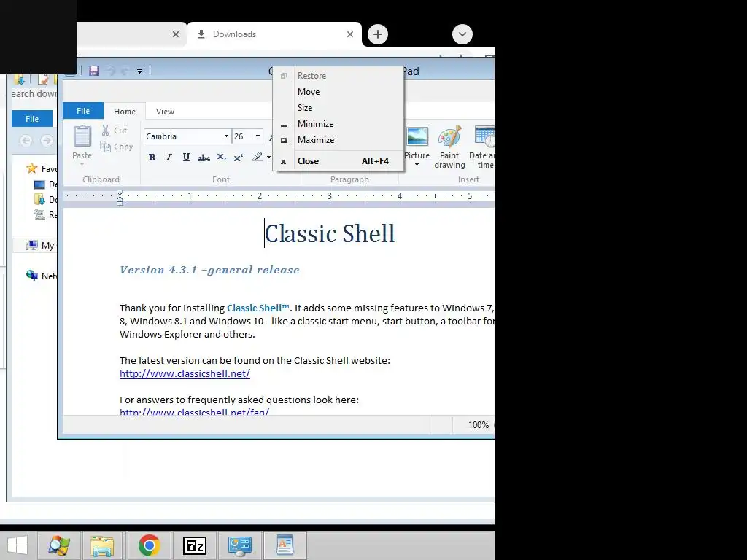
Task: Choose Move from the window menu
Action: pos(338,91)
